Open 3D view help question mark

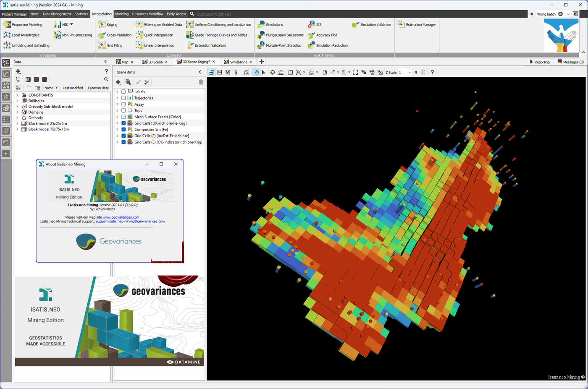coord(432,72)
